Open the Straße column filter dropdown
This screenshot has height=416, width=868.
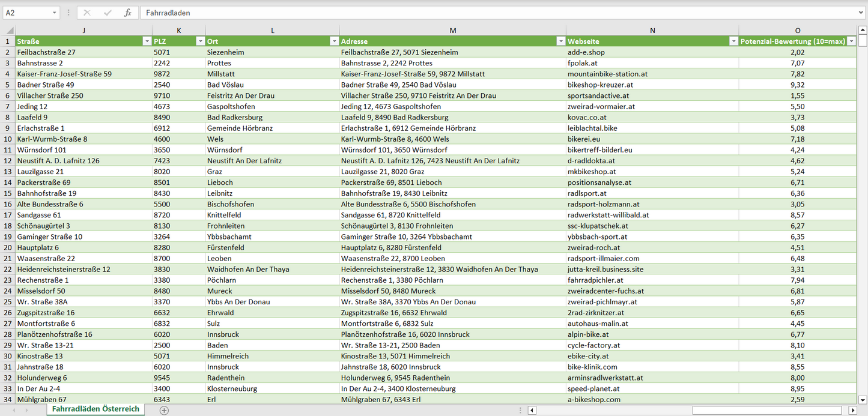coord(147,41)
